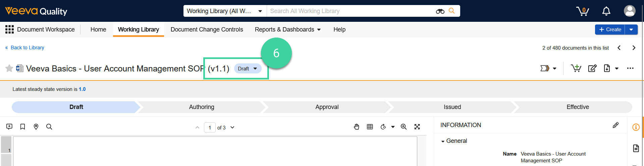Go to previous document in list
The width and height of the screenshot is (644, 166).
[619, 48]
